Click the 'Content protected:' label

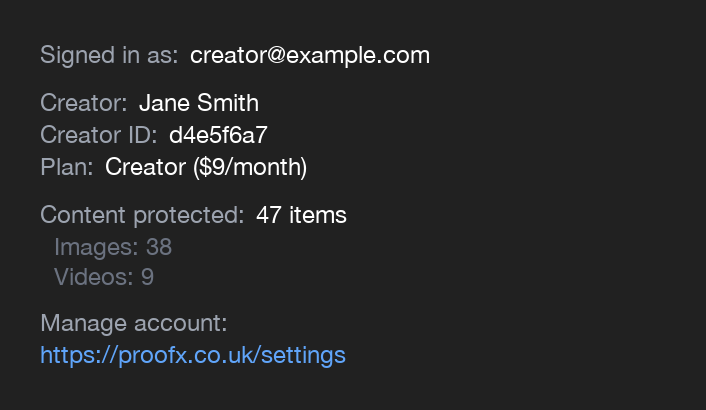[x=142, y=215]
